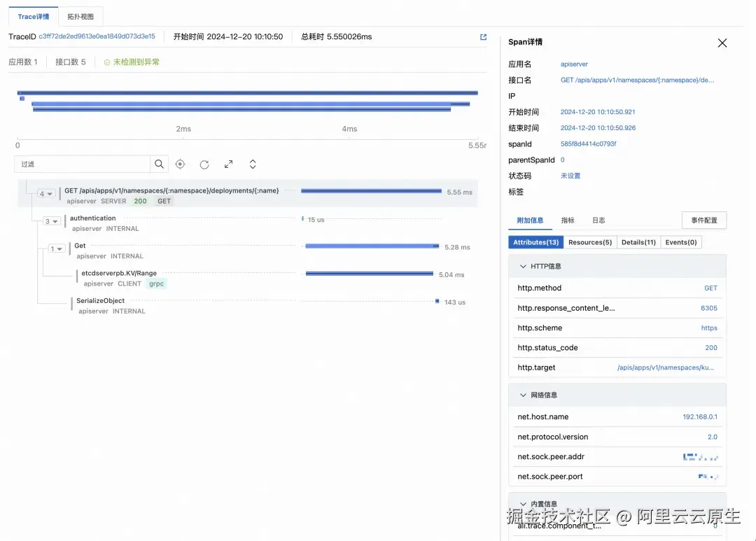The image size is (756, 541).
Task: Click the 过滤 filter input field
Action: 82,164
